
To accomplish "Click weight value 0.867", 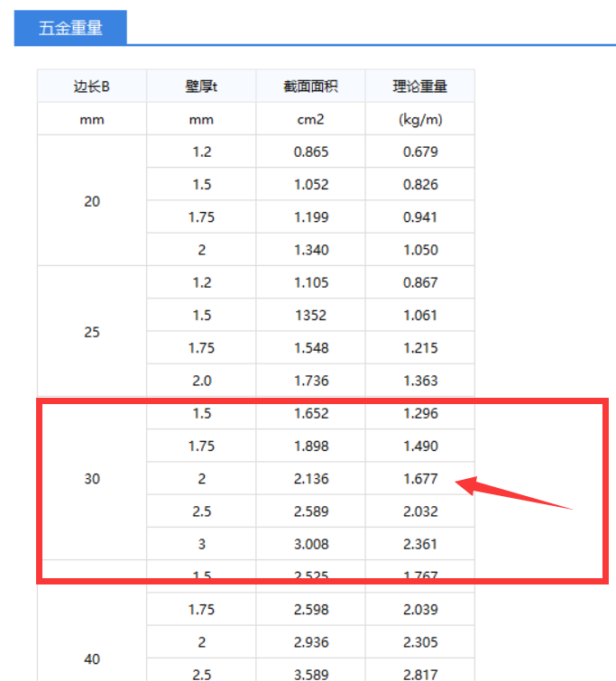I will (420, 282).
